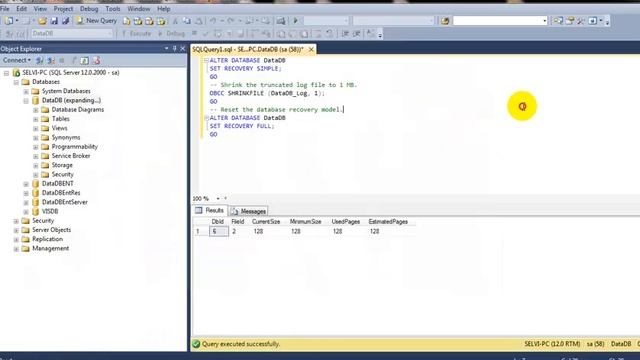
Task: Open the 100 % zoom dropdown
Action: pos(218,198)
